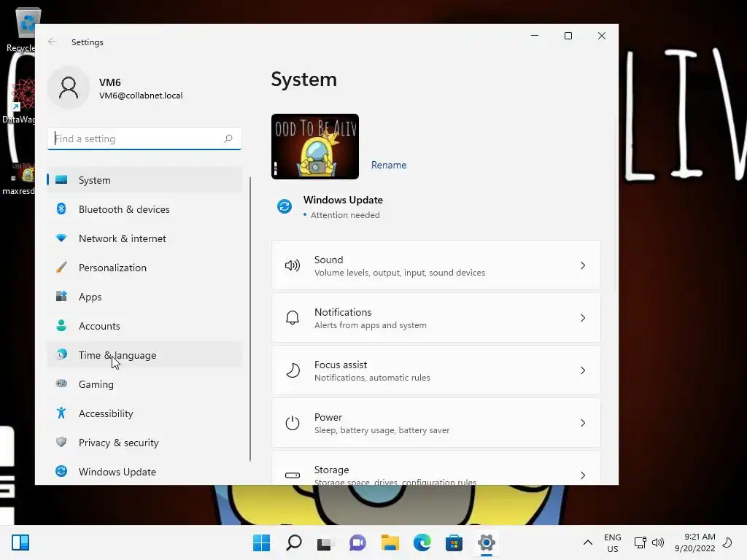
Task: Click the sidebar vertical scrollbar
Action: pyautogui.click(x=250, y=319)
